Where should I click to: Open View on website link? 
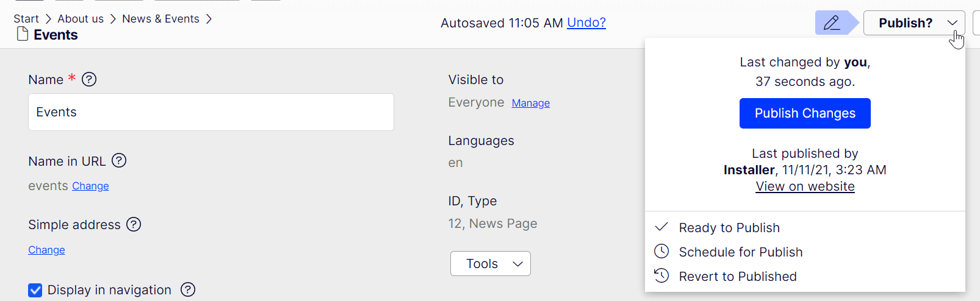pyautogui.click(x=804, y=186)
